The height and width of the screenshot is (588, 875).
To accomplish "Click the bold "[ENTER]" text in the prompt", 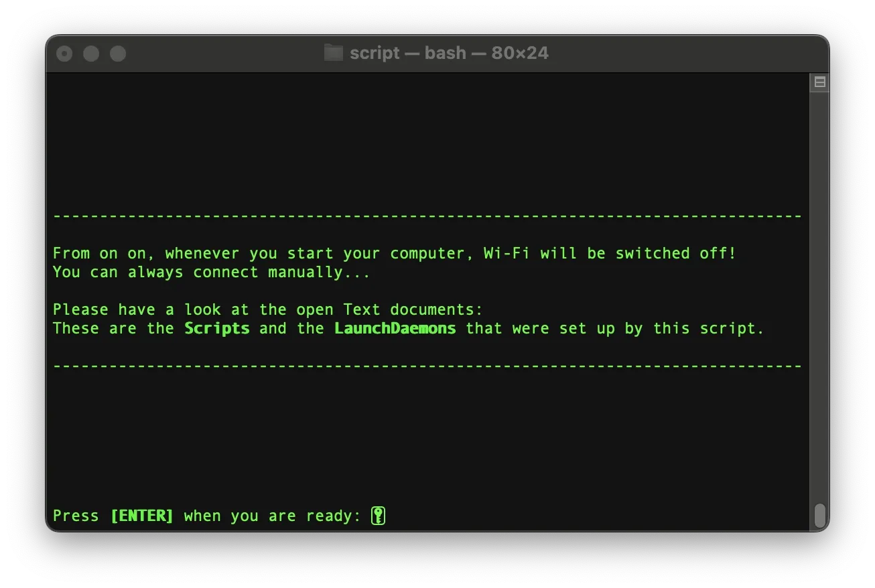I will (x=142, y=516).
